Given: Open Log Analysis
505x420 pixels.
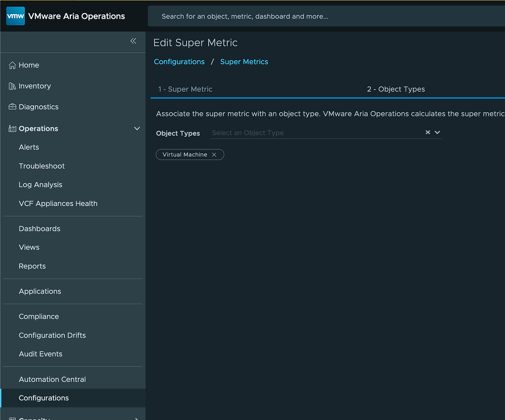Looking at the screenshot, I should coord(41,185).
